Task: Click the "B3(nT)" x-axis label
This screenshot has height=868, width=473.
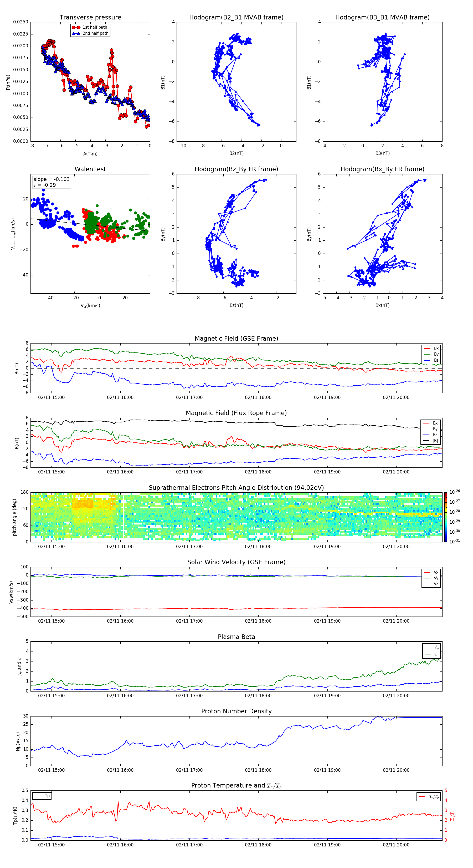Action: coord(382,153)
